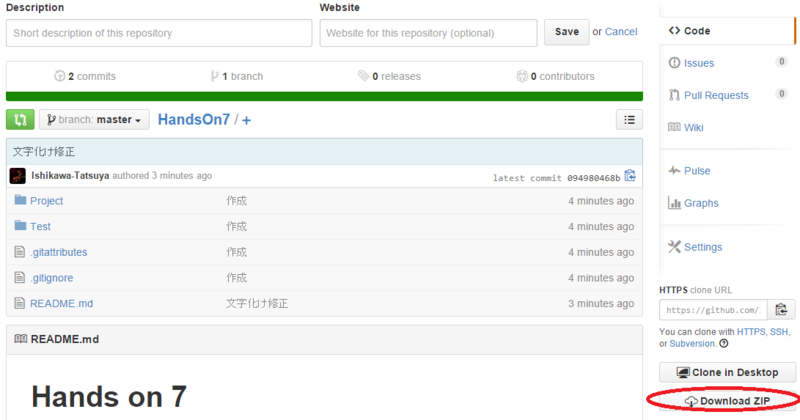Click the commits clock icon

[60, 76]
